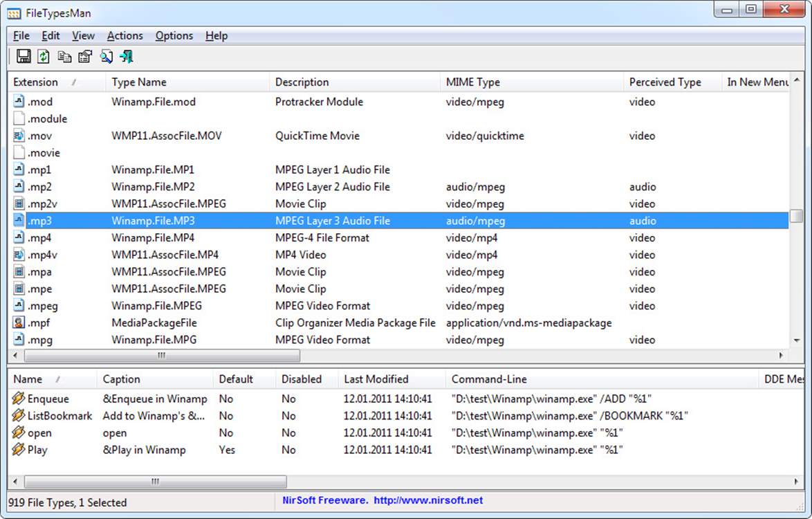Click actions pane scroll right arrow
Viewport: 812px width, 519px height.
point(796,482)
